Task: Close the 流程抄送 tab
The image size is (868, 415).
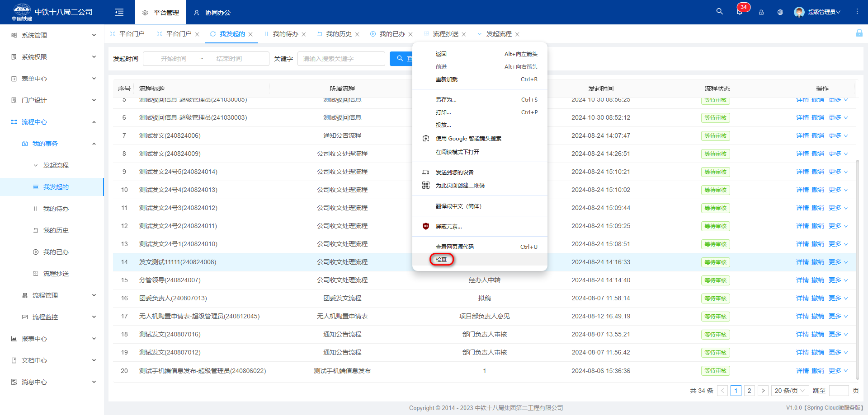Action: (464, 34)
